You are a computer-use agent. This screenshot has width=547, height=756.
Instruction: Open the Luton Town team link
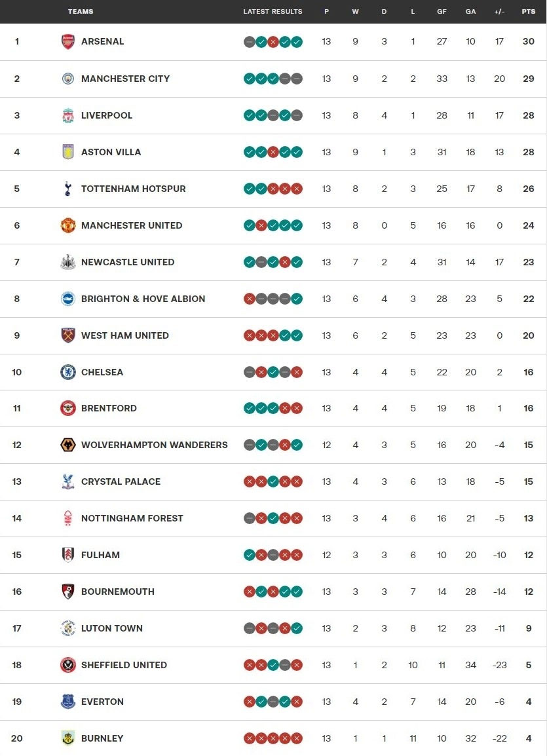pyautogui.click(x=112, y=628)
